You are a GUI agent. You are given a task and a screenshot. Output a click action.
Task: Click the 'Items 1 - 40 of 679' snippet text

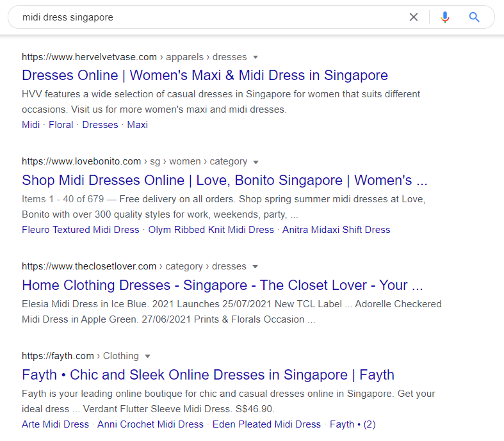point(63,199)
